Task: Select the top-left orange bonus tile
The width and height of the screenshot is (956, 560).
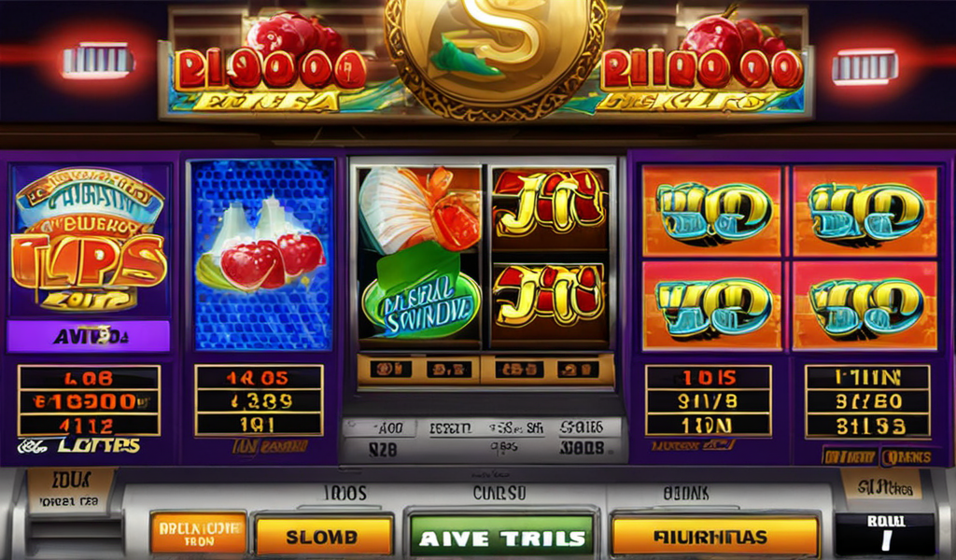Action: [x=711, y=211]
